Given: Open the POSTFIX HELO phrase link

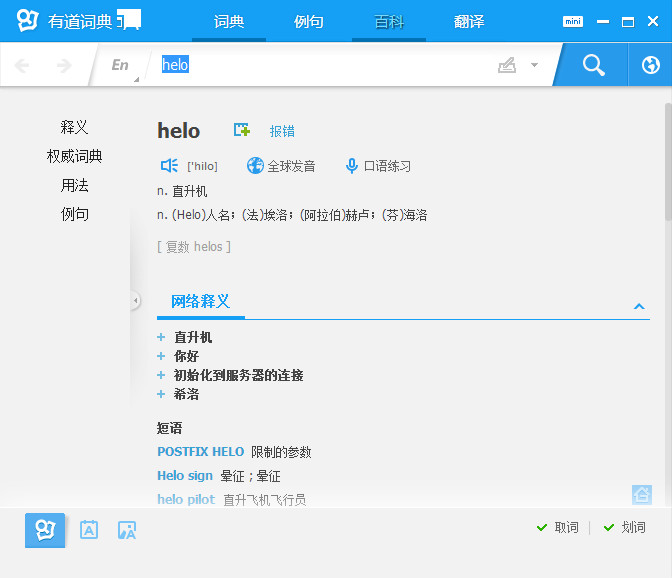Looking at the screenshot, I should [x=200, y=452].
